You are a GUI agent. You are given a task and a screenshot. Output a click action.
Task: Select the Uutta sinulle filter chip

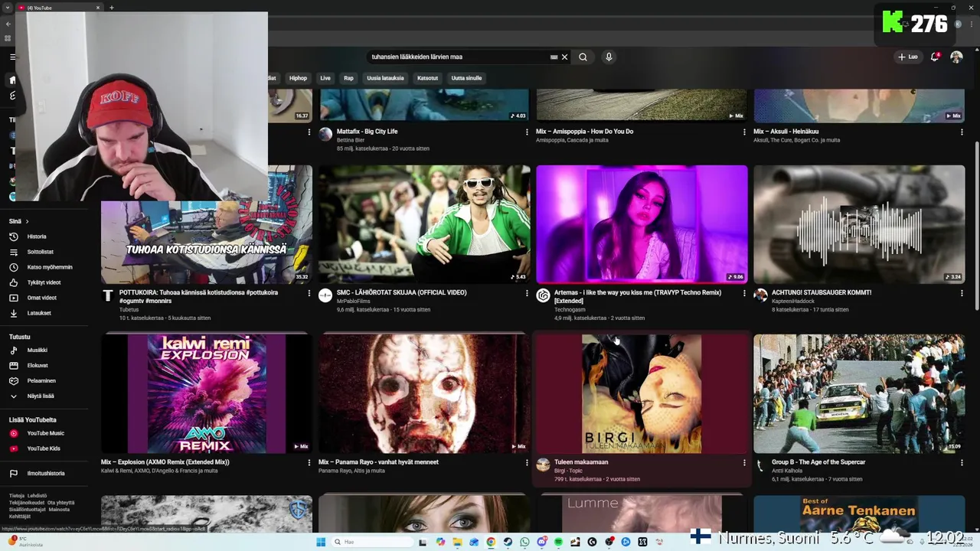coord(466,78)
